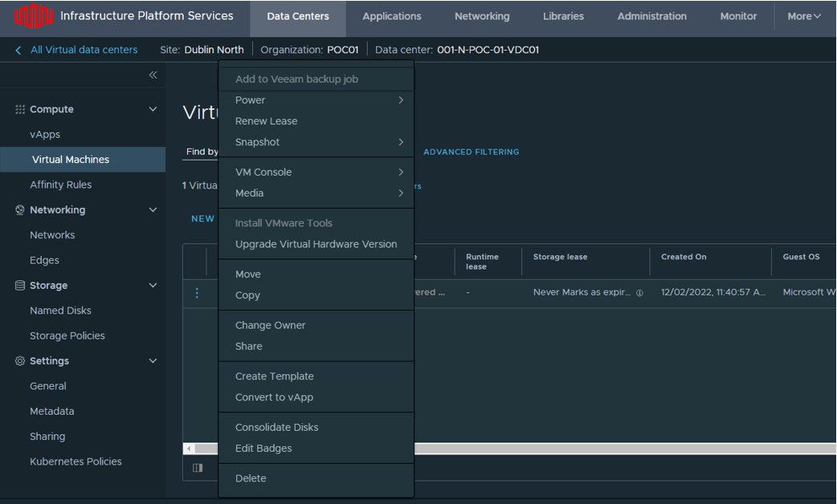
Task: Click the horizontal scrollbar left arrow
Action: coord(189,449)
